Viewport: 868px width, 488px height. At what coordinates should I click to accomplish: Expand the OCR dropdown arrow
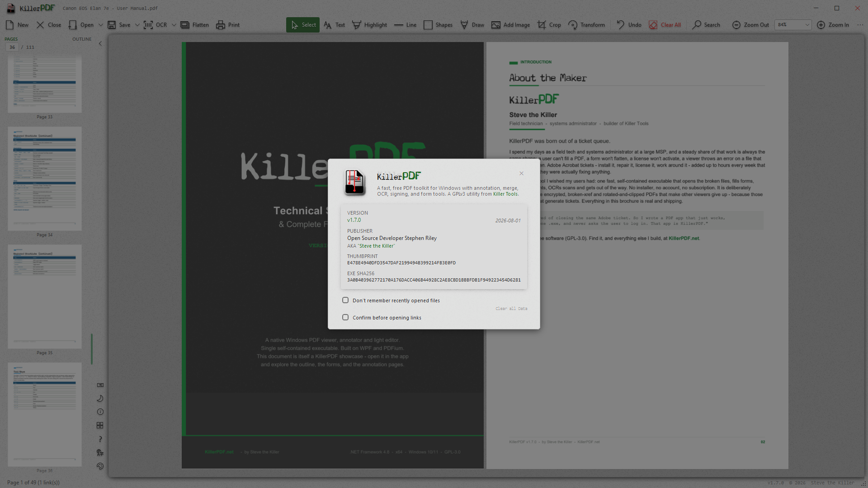(x=174, y=25)
